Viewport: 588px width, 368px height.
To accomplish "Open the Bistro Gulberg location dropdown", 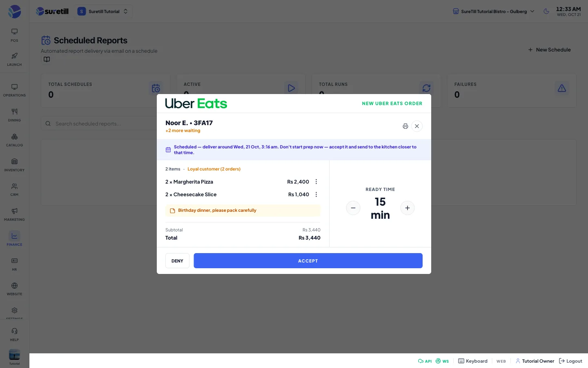I will pyautogui.click(x=493, y=11).
